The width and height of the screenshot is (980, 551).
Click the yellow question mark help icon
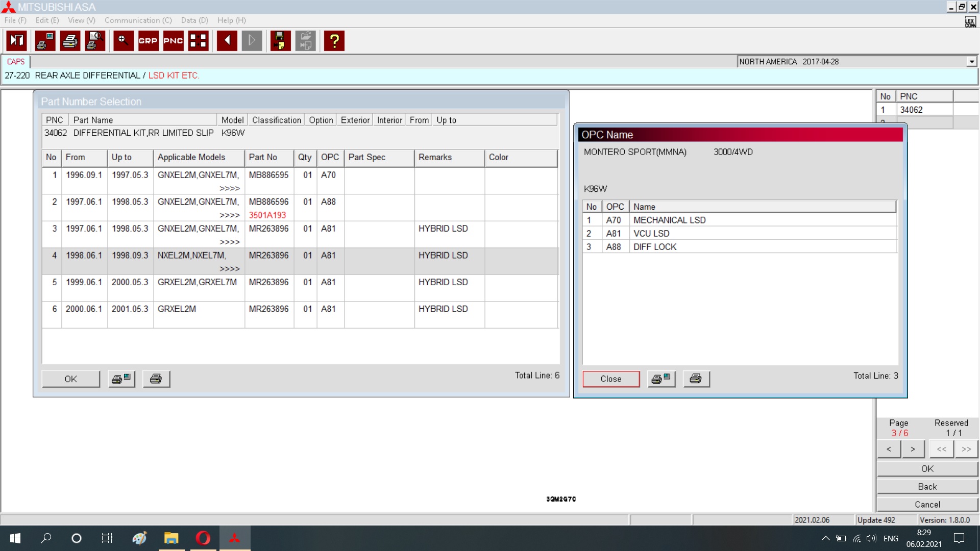(334, 41)
